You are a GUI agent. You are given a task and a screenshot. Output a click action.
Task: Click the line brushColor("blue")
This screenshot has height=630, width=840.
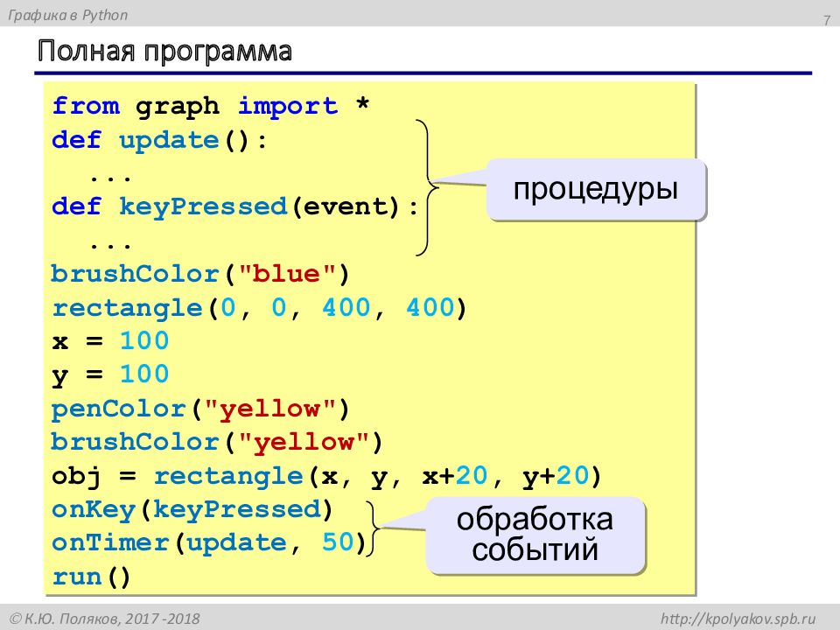click(200, 274)
